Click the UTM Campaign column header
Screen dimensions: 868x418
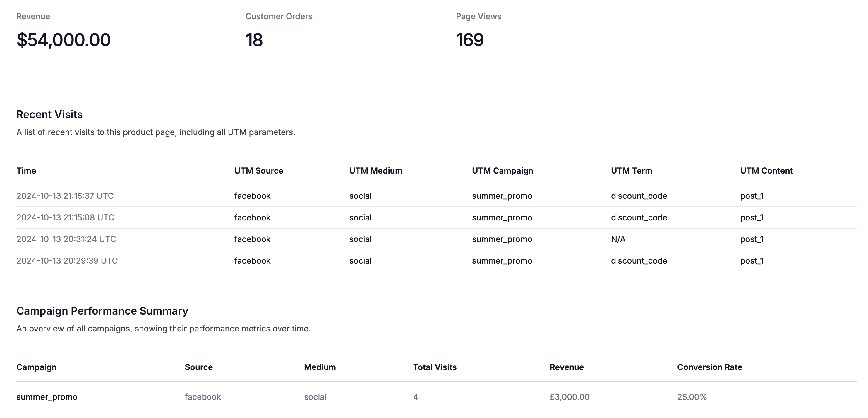coord(502,171)
